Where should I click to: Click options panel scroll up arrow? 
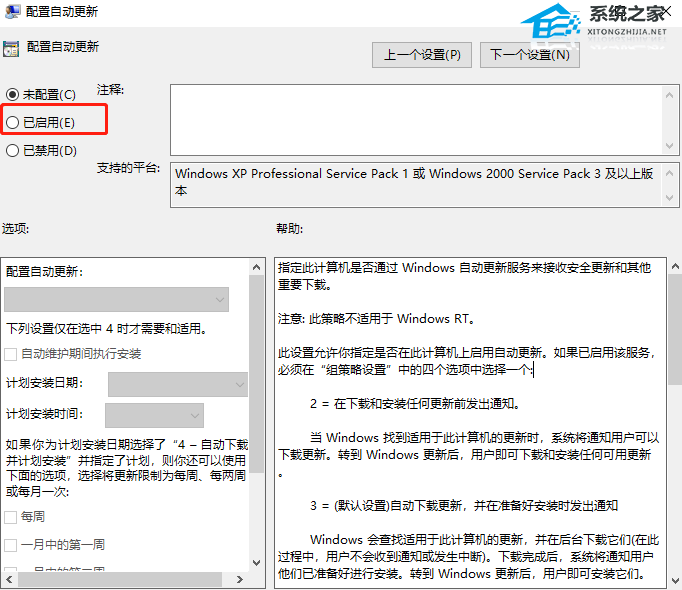tap(257, 267)
